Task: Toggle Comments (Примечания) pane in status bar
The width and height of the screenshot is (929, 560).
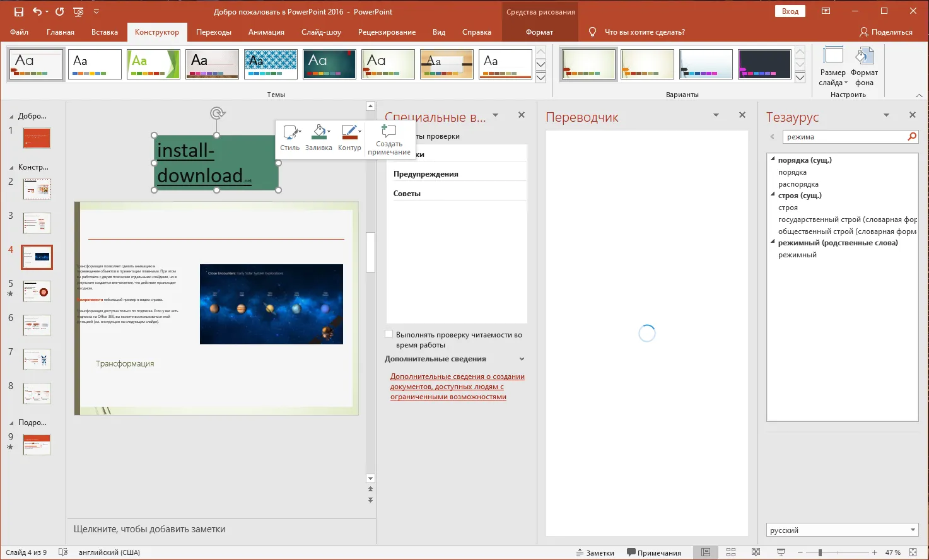Action: [653, 553]
